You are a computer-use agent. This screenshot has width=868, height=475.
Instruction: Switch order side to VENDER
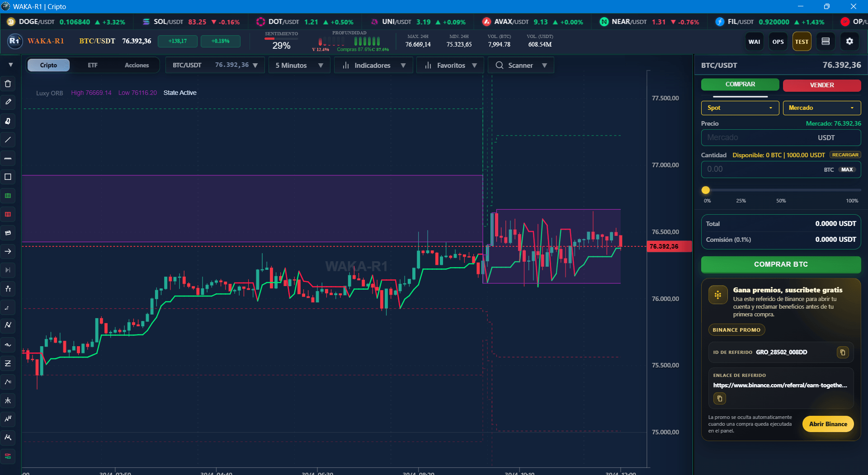pos(822,85)
